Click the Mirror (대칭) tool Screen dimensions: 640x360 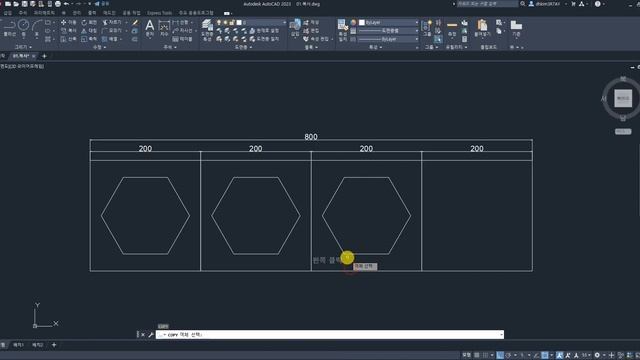(x=89, y=31)
